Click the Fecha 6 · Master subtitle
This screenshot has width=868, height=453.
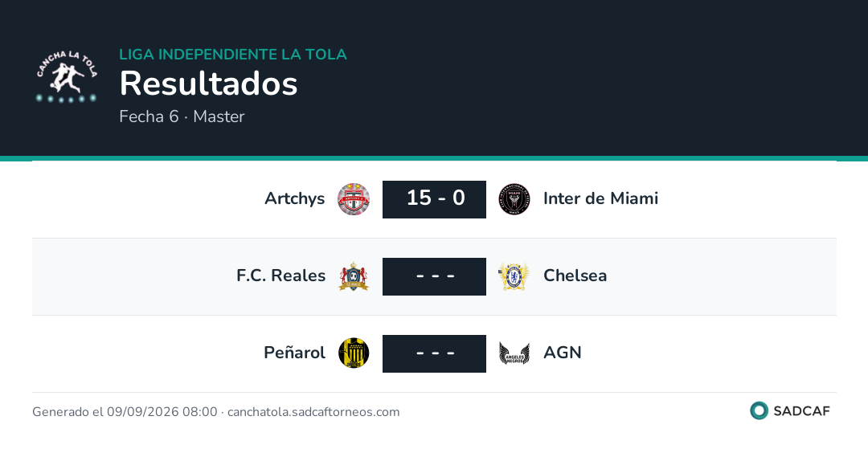[182, 116]
